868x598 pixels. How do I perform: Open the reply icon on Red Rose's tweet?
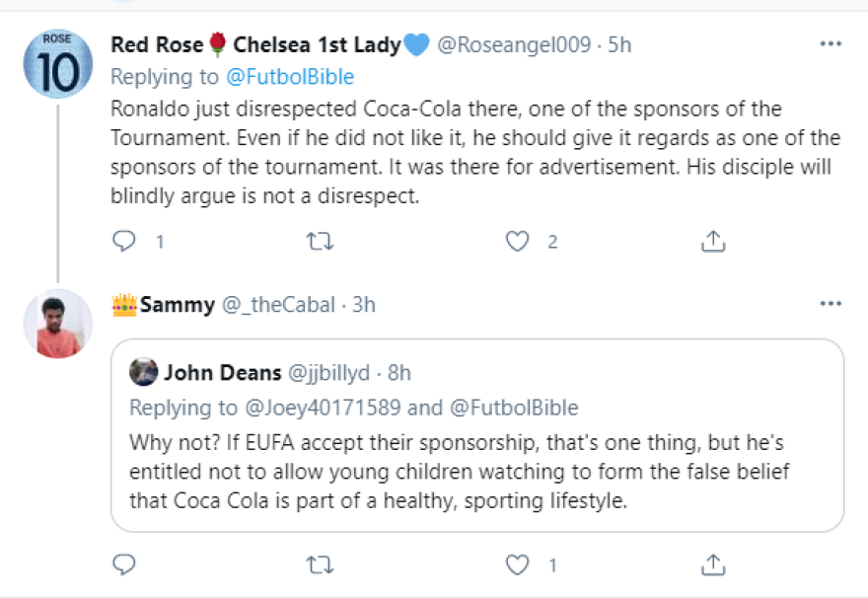pos(122,240)
